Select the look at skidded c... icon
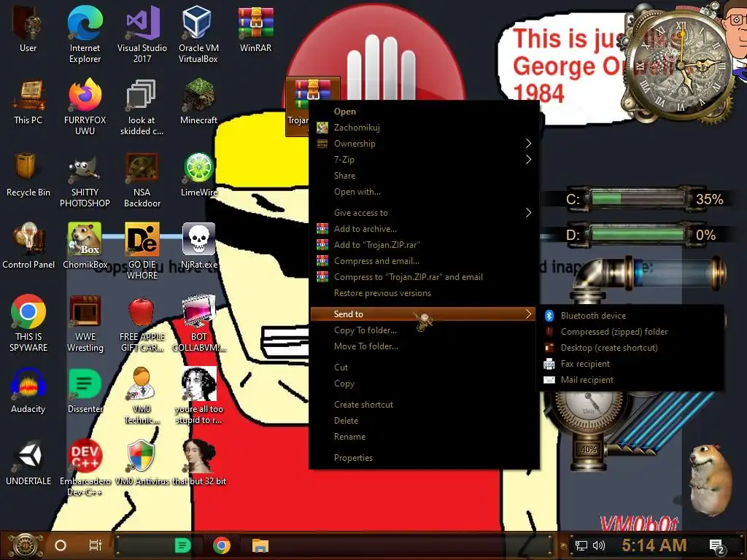This screenshot has height=560, width=747. [x=142, y=106]
